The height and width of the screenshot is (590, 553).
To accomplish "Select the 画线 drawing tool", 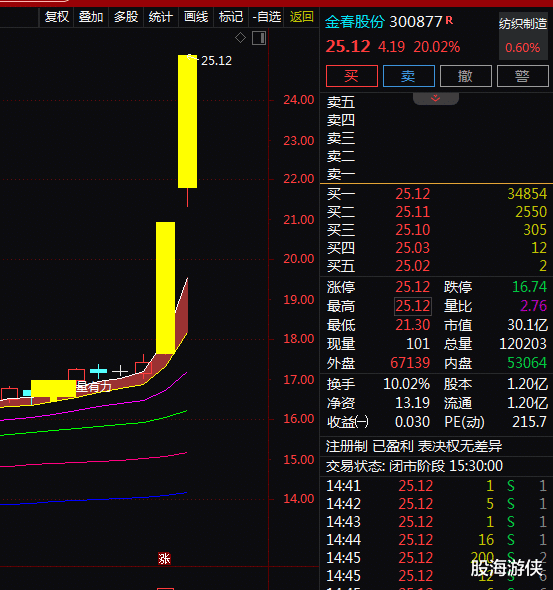I will coord(196,17).
